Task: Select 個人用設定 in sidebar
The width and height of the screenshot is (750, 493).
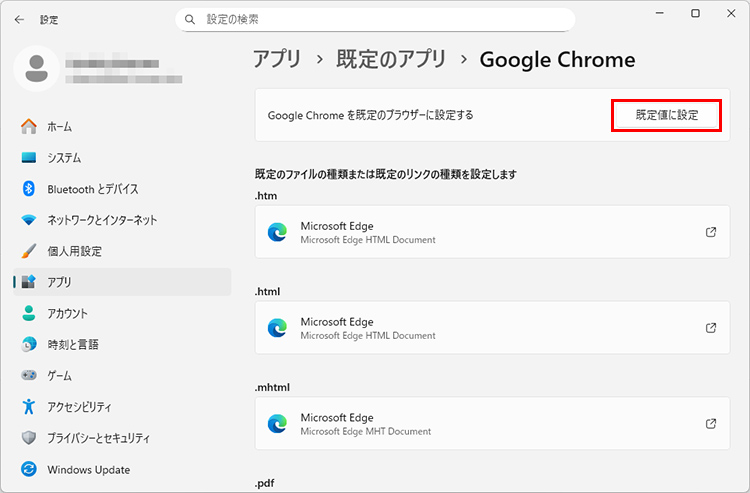Action: [x=74, y=251]
